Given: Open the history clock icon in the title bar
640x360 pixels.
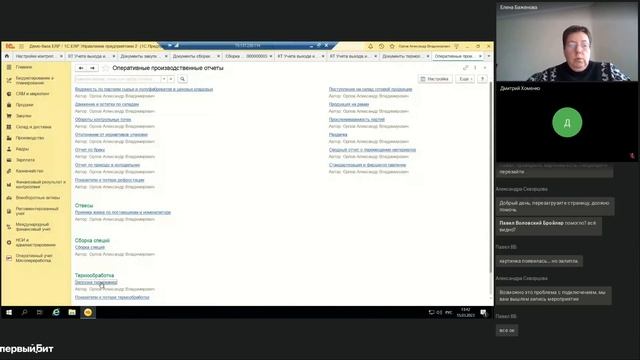Looking at the screenshot, I should pos(381,46).
